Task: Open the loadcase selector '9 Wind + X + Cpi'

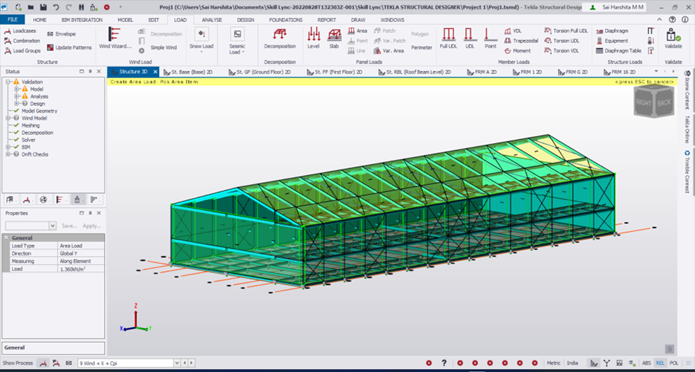Action: coord(126,363)
